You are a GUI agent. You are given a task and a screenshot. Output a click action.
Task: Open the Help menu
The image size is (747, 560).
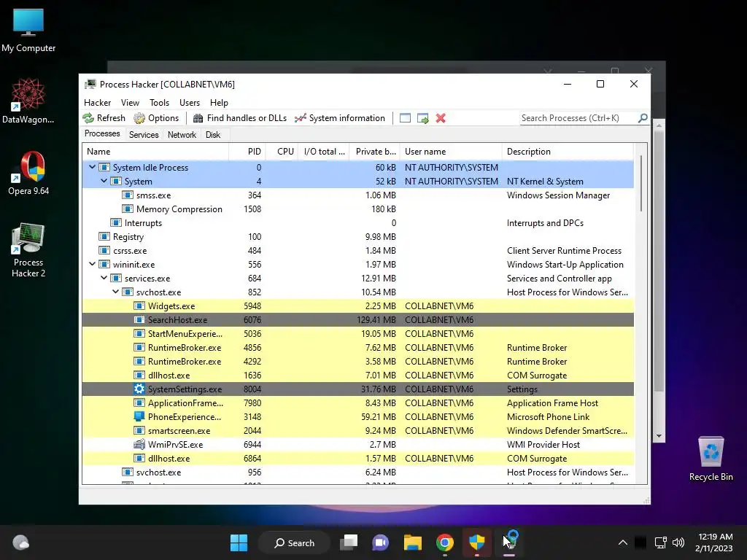point(219,103)
